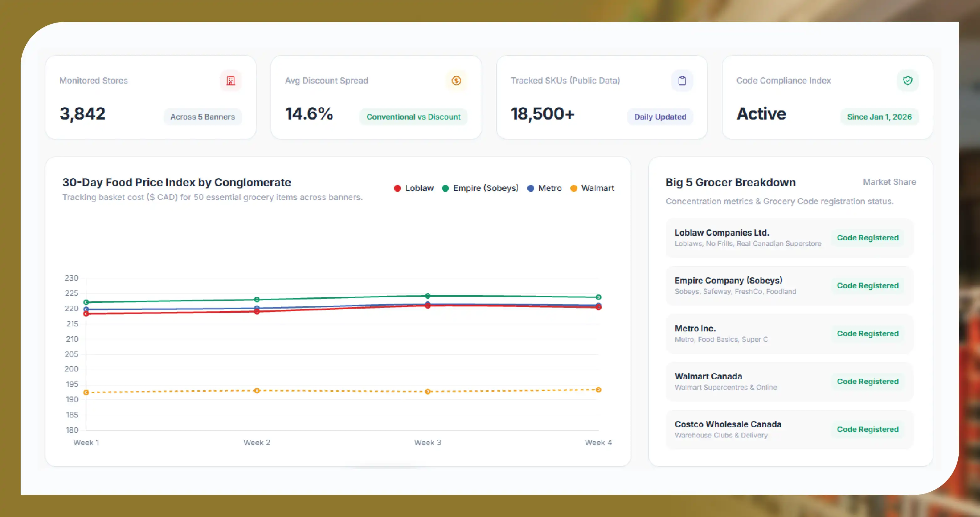Click the Code Compliance shield icon

point(907,81)
